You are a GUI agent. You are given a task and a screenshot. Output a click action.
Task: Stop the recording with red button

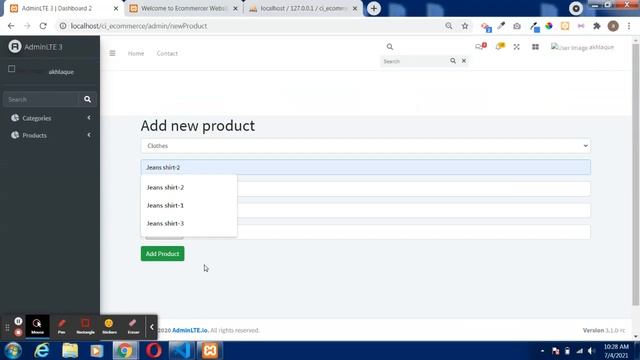(x=18, y=332)
